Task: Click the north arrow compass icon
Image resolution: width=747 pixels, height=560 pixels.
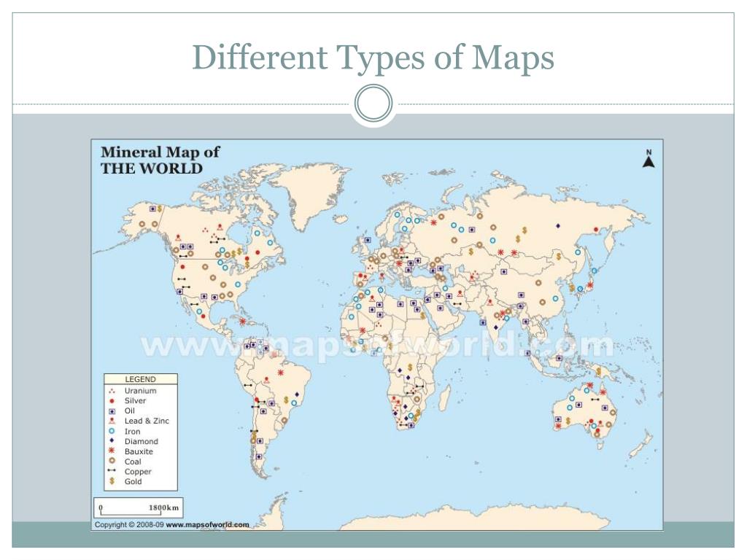Action: pos(649,159)
